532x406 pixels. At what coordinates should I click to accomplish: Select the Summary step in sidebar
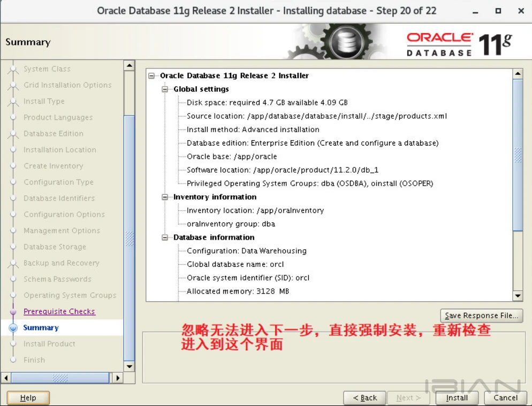pos(41,328)
